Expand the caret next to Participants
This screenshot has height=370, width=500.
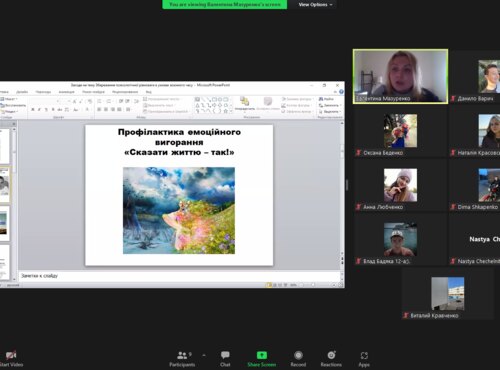point(204,356)
